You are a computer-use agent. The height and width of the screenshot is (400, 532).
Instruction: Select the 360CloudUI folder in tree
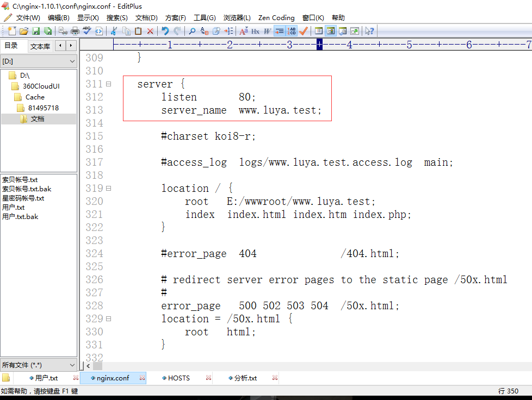(41, 86)
